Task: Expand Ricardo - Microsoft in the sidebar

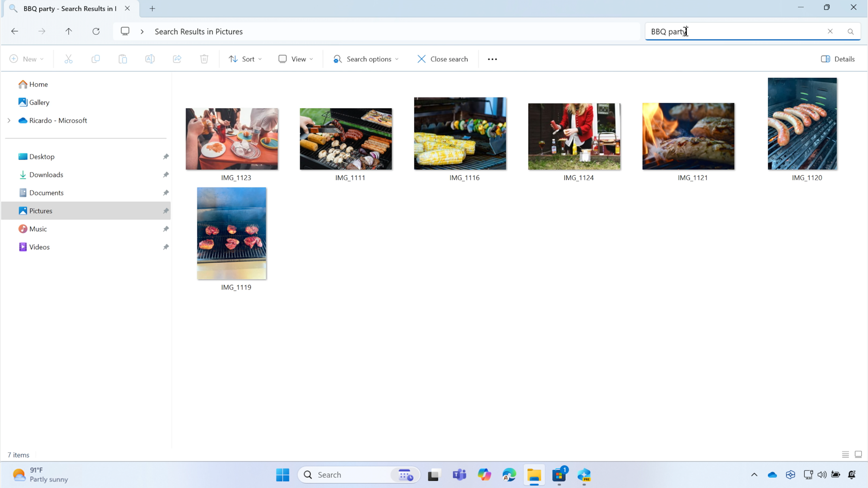Action: point(8,120)
